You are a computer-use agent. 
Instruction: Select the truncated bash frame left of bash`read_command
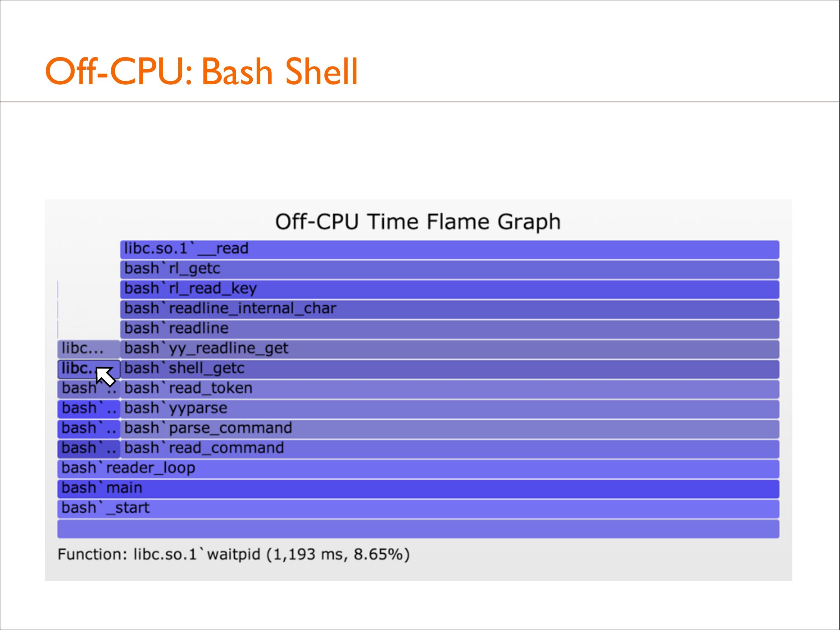(x=88, y=449)
